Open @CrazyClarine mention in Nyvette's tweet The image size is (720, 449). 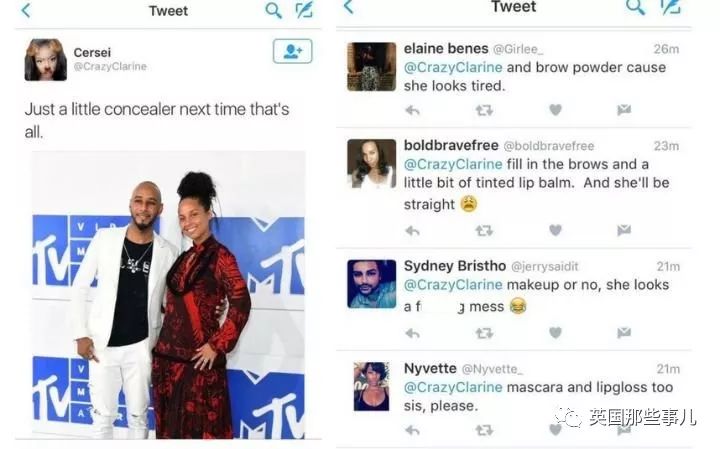pos(453,387)
